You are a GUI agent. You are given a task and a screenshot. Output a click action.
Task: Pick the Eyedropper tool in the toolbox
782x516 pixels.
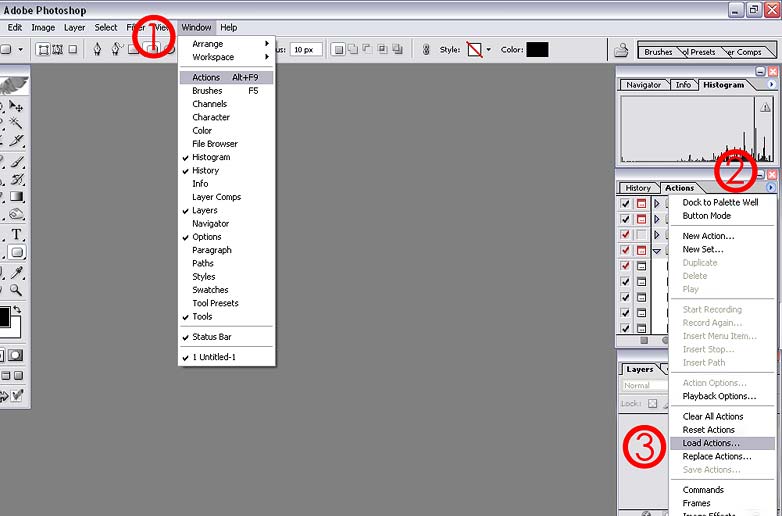click(17, 272)
